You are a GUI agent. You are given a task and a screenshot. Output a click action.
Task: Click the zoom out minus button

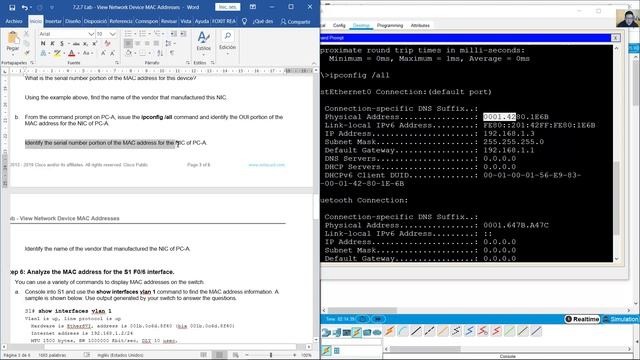(x=247, y=355)
